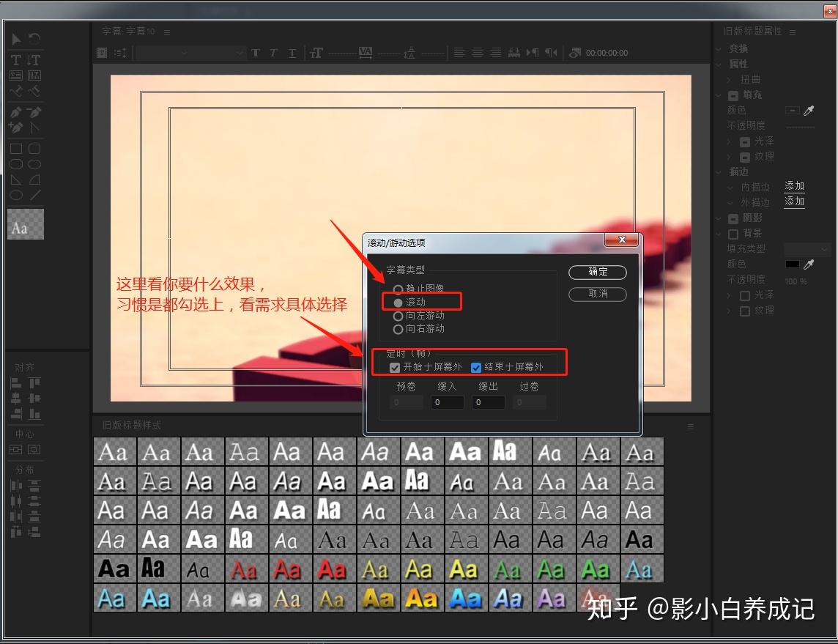Toggle the 结束于屏幕外 checkbox
Image resolution: width=838 pixels, height=644 pixels.
(x=475, y=367)
